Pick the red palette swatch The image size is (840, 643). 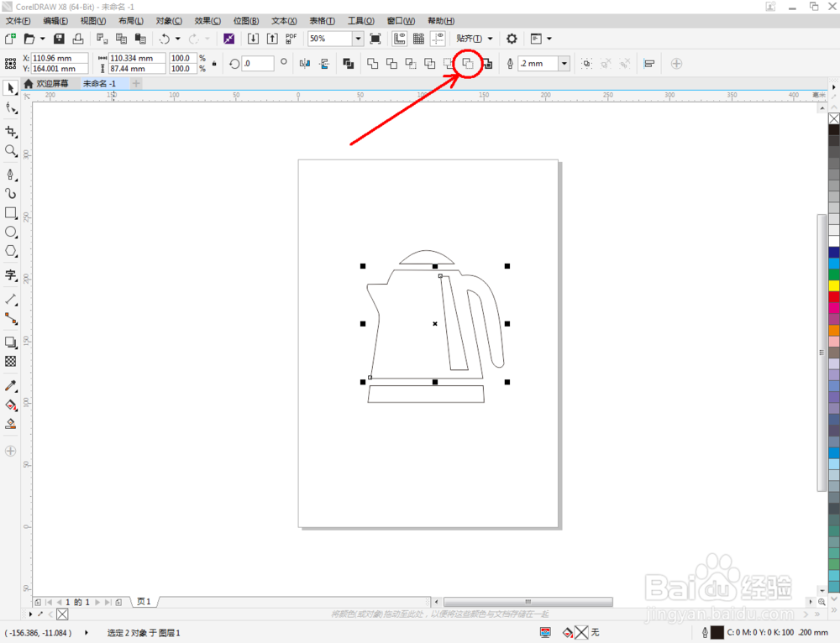834,296
